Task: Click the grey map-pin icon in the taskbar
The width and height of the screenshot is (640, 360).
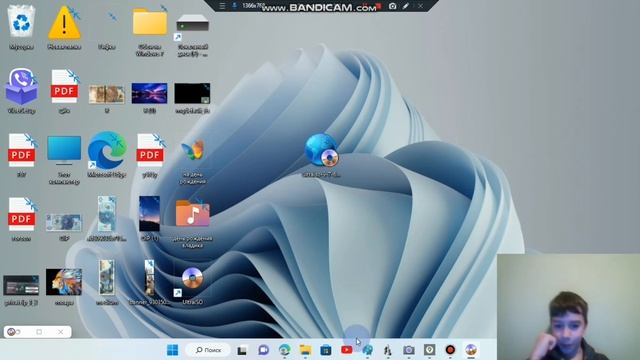Action: (x=429, y=350)
